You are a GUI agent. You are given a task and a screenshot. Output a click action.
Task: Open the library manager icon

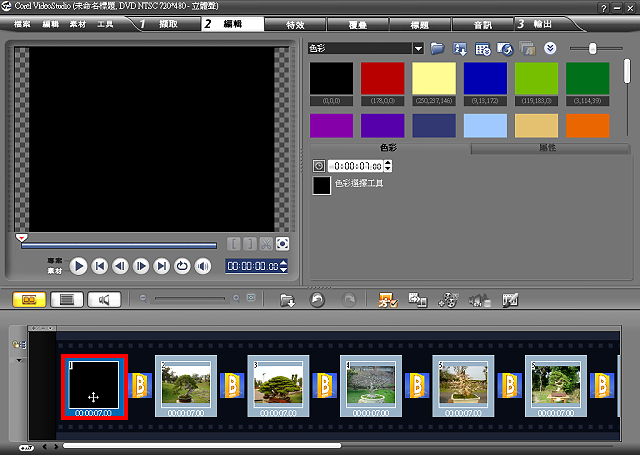click(x=482, y=49)
